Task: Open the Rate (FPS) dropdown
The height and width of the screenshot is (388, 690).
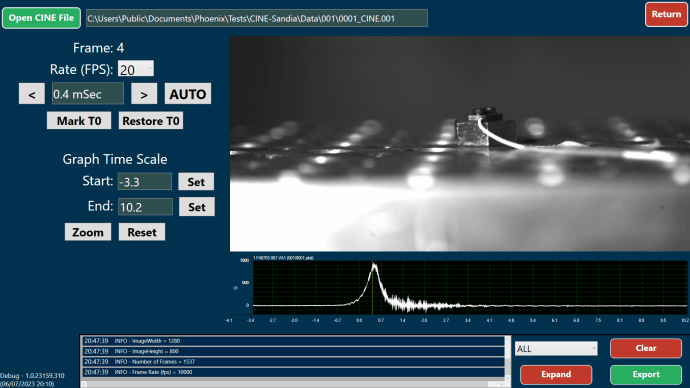Action: tap(136, 69)
